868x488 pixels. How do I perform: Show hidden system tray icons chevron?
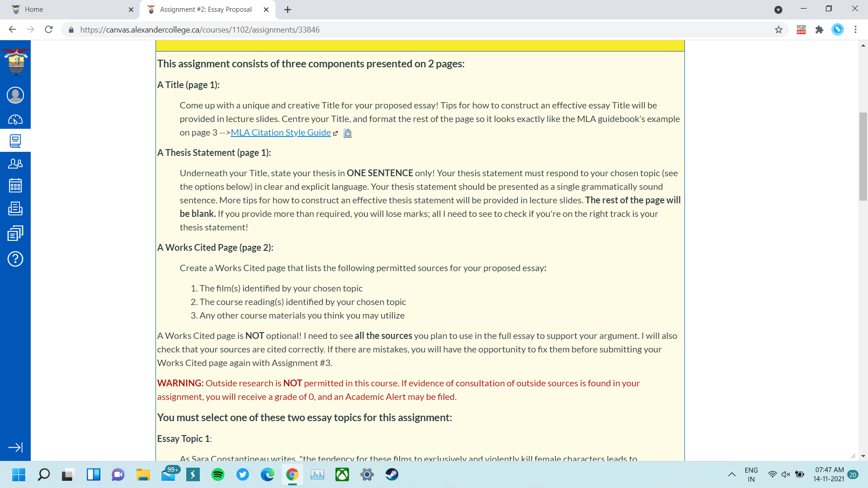(x=731, y=474)
